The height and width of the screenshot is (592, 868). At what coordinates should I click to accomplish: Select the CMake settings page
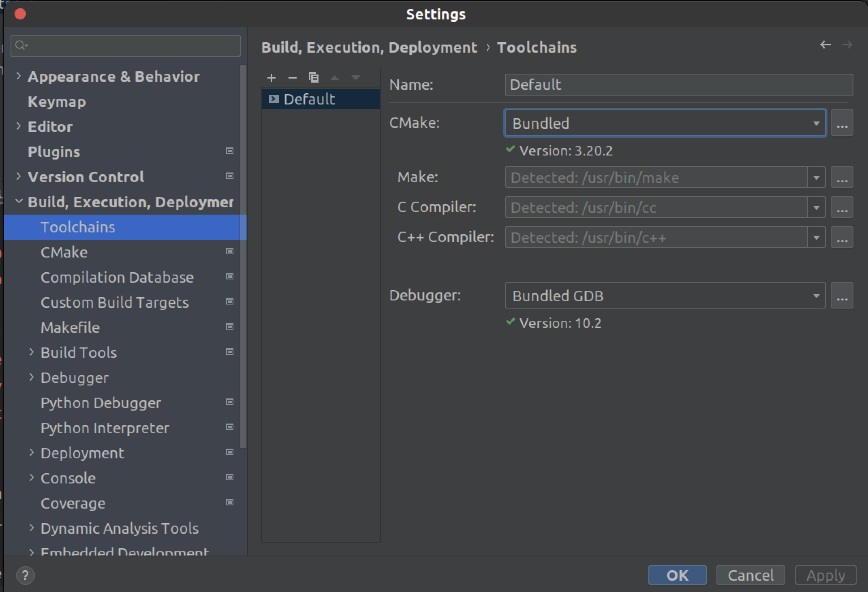click(x=64, y=252)
